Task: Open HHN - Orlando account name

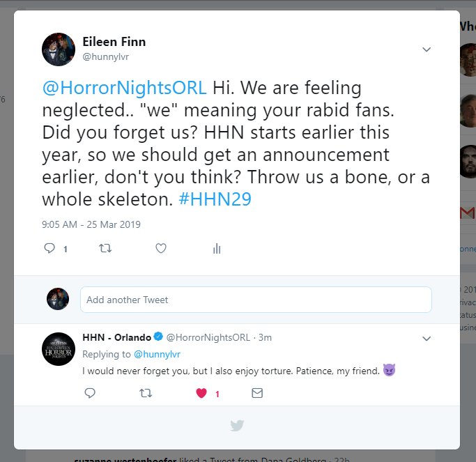Action: [116, 337]
